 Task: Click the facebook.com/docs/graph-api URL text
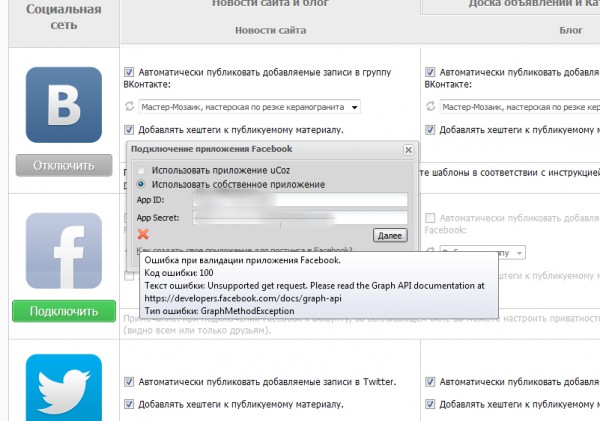(243, 298)
